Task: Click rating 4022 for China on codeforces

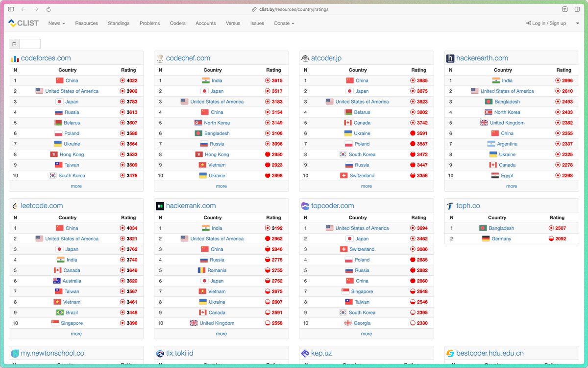Action: click(x=132, y=80)
